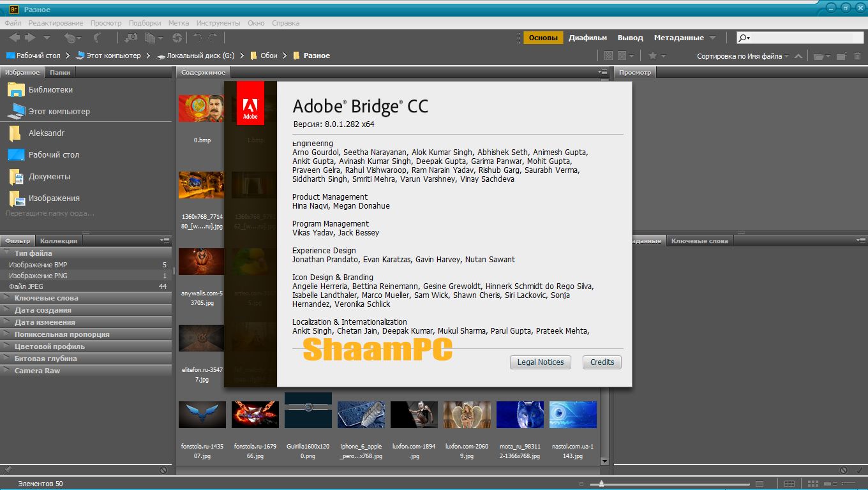
Task: Click the trash delete item icon
Action: [x=857, y=56]
